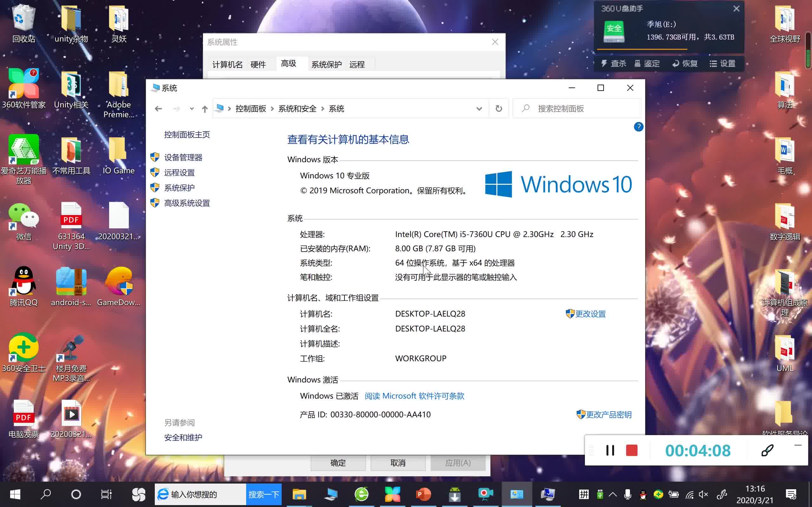The height and width of the screenshot is (507, 812).
Task: Toggle the muted volume icon in tray
Action: click(x=703, y=494)
